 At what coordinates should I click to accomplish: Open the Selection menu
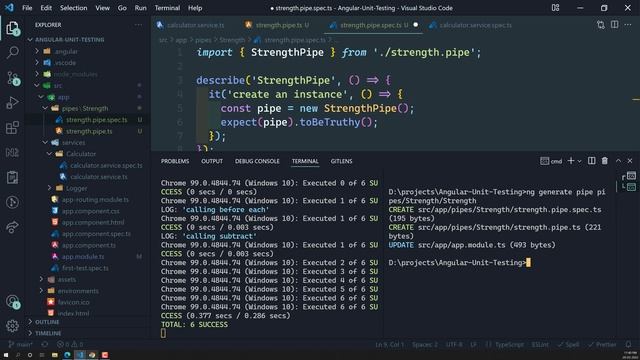point(73,8)
